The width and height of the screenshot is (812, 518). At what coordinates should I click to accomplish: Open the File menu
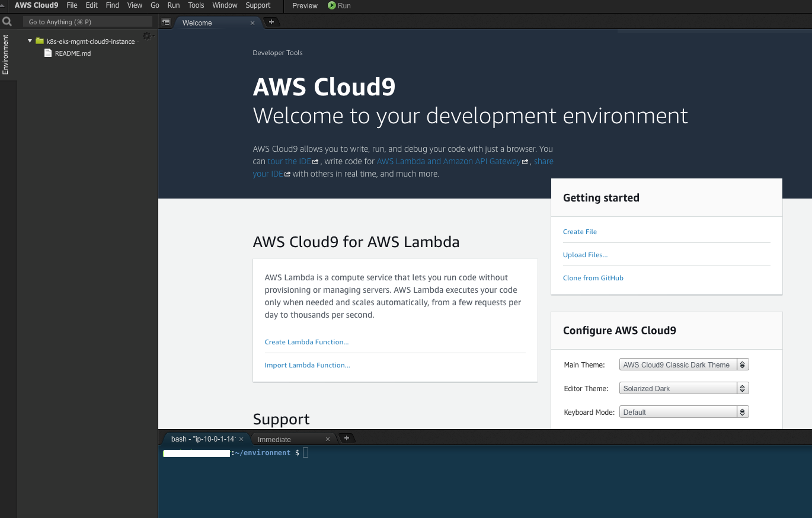point(72,5)
